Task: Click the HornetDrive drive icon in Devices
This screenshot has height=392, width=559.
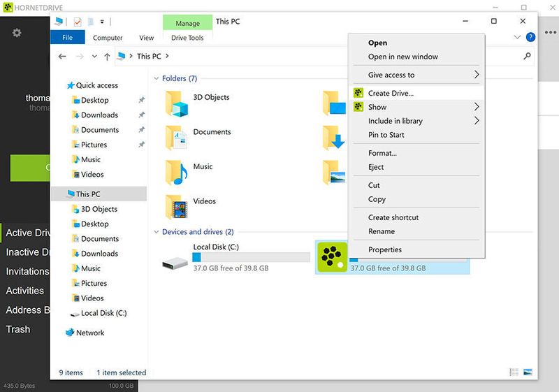Action: pos(333,257)
